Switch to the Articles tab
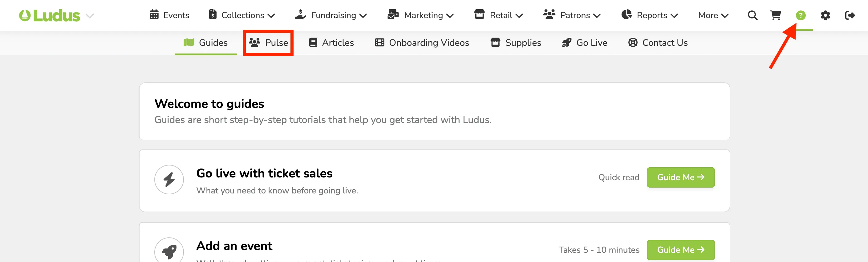The image size is (868, 262). point(331,43)
